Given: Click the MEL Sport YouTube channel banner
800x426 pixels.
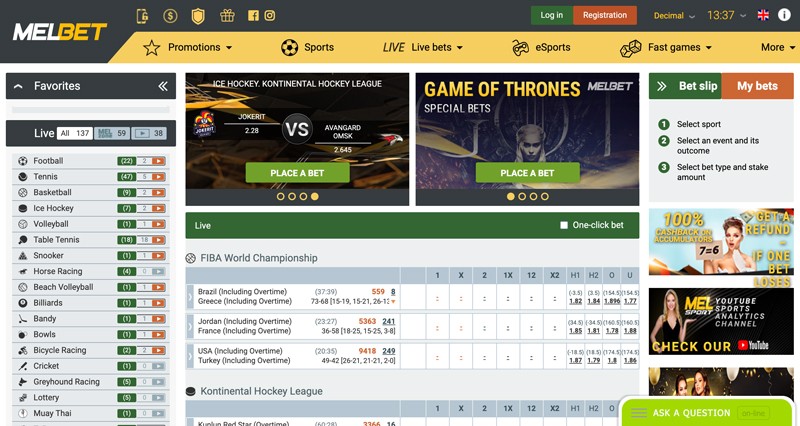Looking at the screenshot, I should (x=721, y=321).
